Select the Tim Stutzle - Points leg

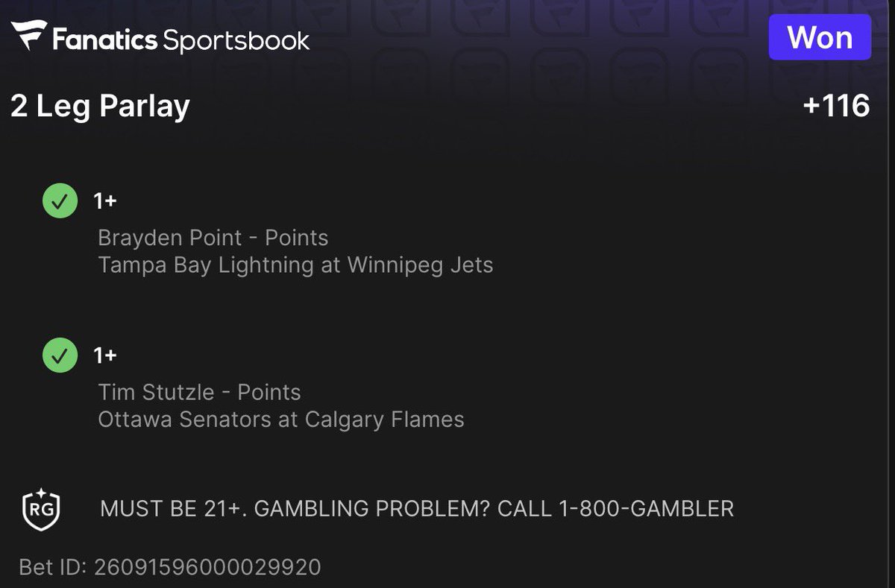pos(199,392)
